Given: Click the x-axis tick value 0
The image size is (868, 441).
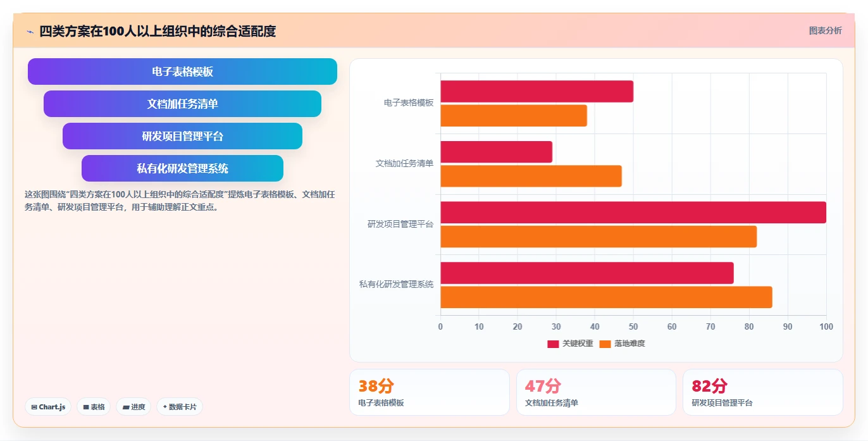Looking at the screenshot, I should coord(440,326).
